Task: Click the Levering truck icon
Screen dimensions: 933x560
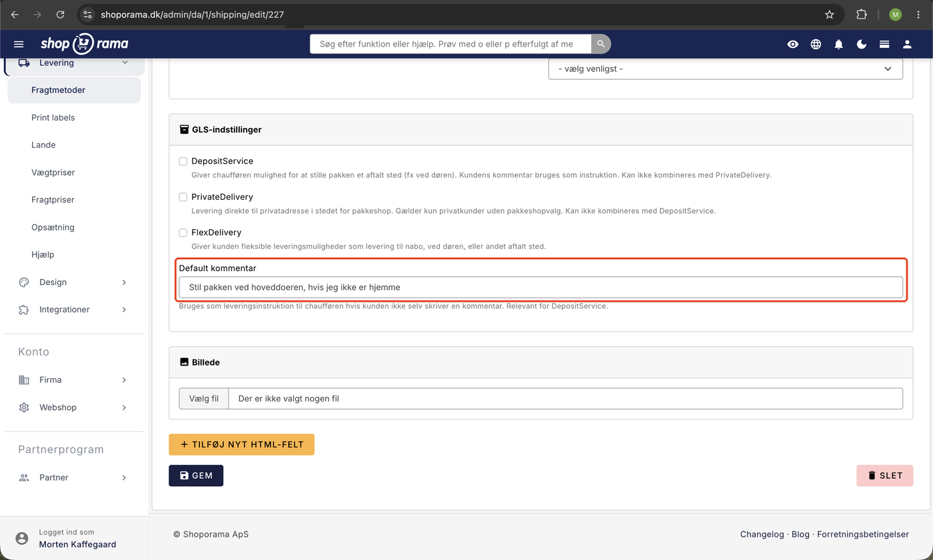Action: click(24, 63)
